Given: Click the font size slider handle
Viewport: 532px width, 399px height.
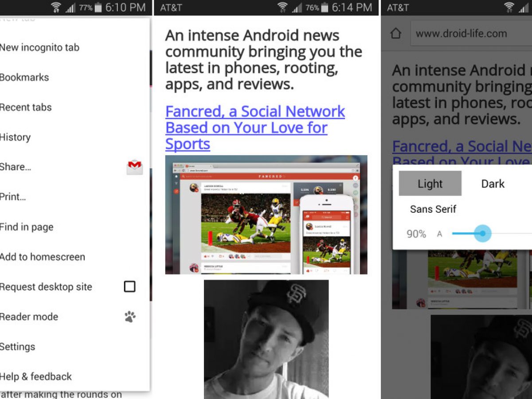Looking at the screenshot, I should (x=482, y=234).
